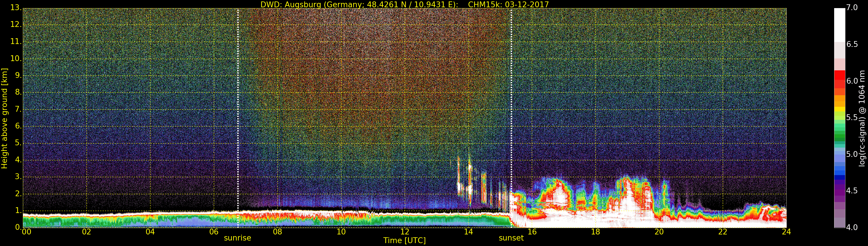Click the "11." height axis tick label
868x246 pixels.
(16, 41)
